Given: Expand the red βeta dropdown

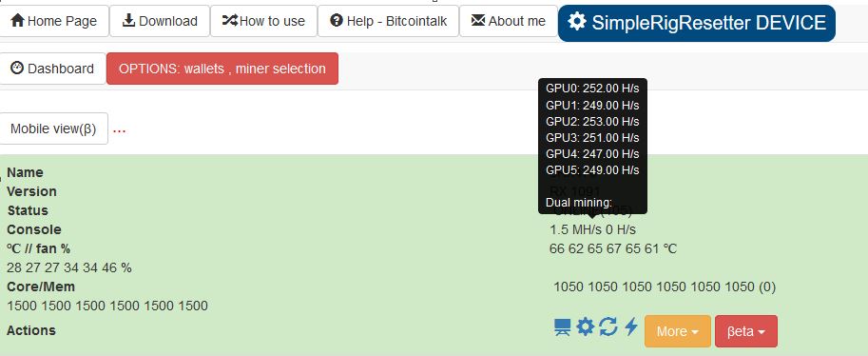Looking at the screenshot, I should [746, 331].
